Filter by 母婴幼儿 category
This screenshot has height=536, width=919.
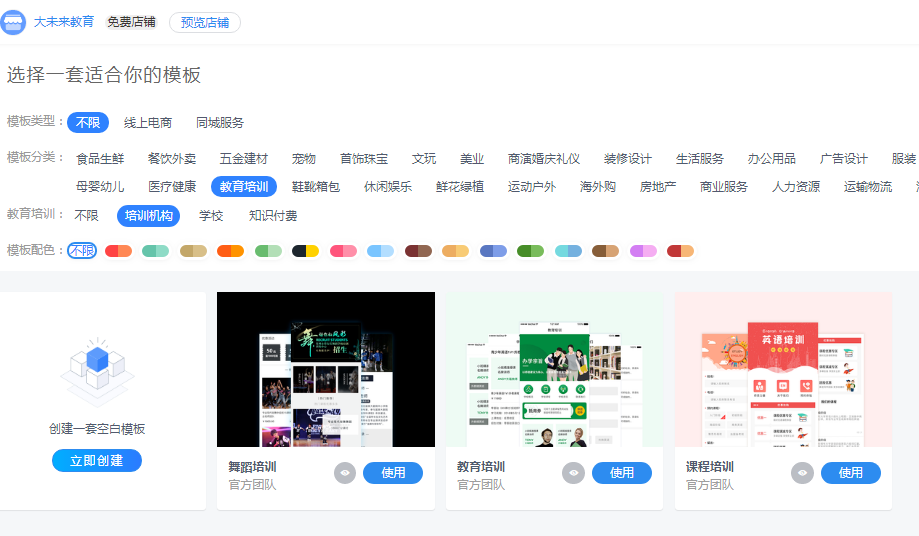[100, 186]
